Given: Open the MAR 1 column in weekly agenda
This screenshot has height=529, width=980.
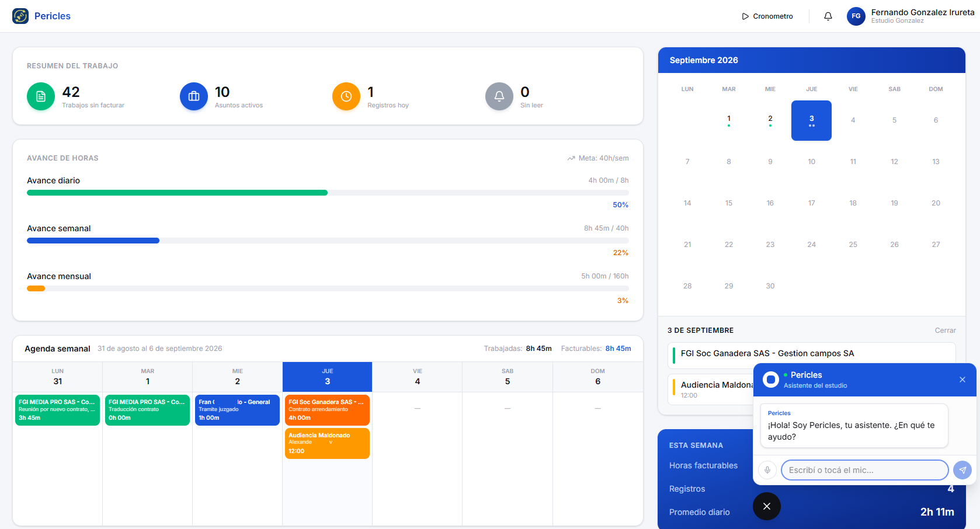Looking at the screenshot, I should 148,377.
